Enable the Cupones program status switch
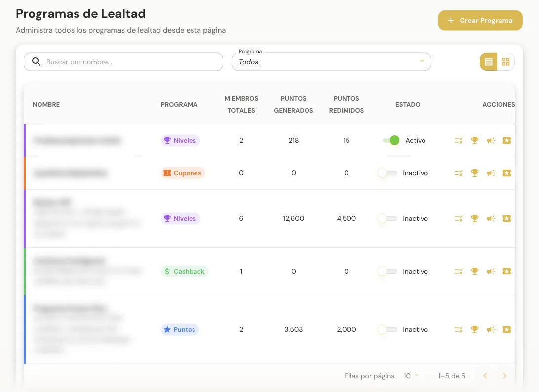 coord(387,173)
